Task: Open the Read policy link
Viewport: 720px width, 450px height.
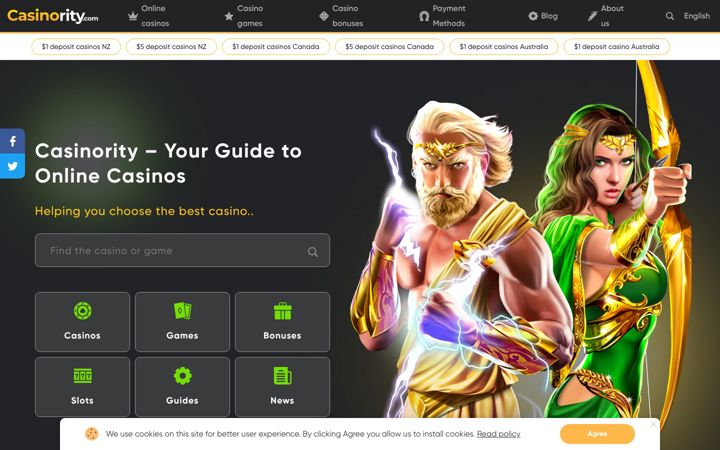Action: (499, 434)
